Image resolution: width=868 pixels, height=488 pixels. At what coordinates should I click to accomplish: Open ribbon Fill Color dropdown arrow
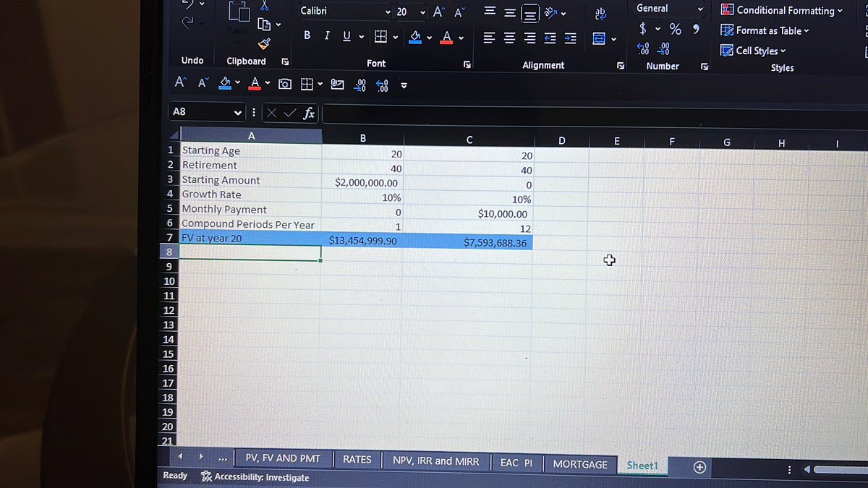pos(430,38)
